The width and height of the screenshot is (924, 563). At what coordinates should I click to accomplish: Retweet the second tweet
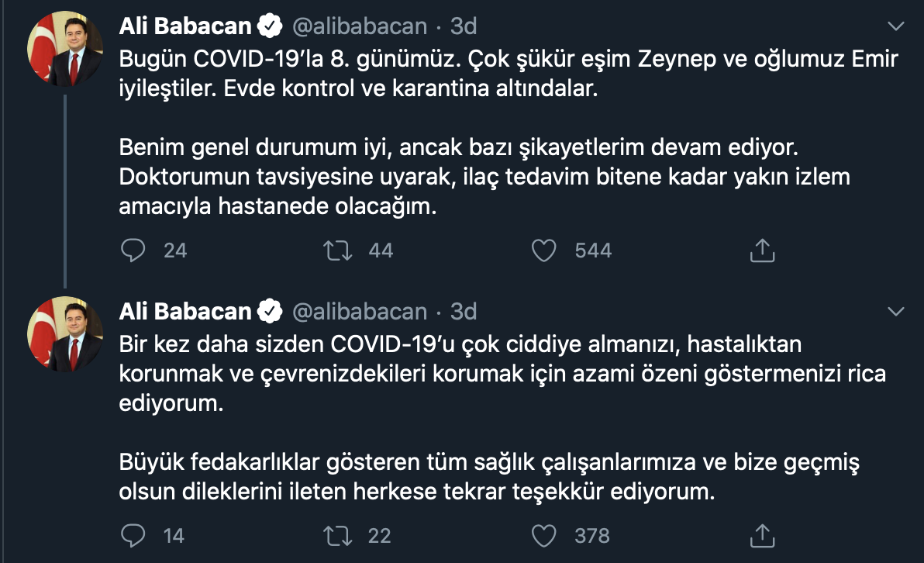tap(337, 535)
